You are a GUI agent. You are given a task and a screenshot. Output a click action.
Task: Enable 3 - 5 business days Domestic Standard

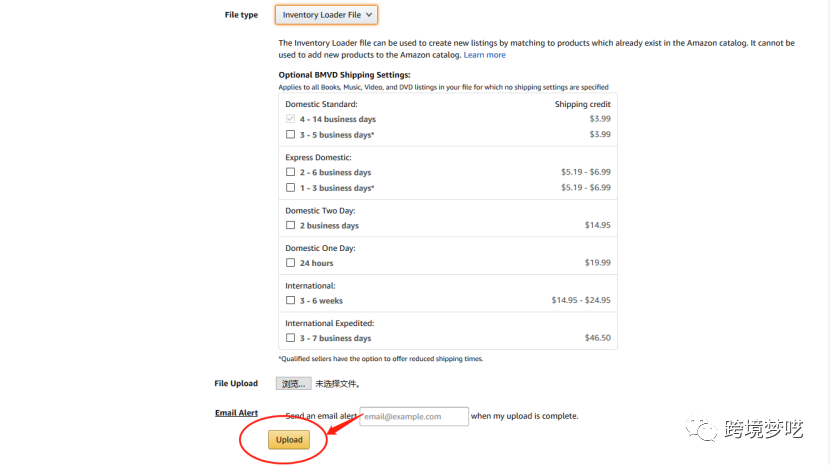pyautogui.click(x=290, y=134)
